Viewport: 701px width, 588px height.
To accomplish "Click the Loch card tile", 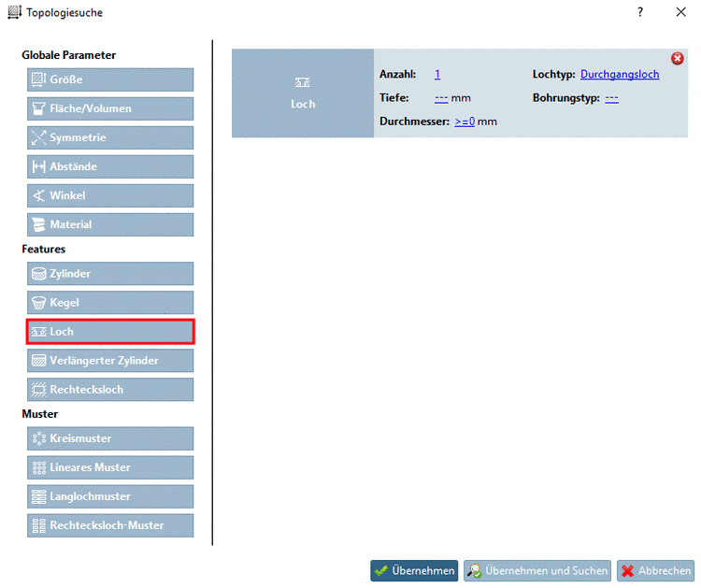I will (x=303, y=93).
